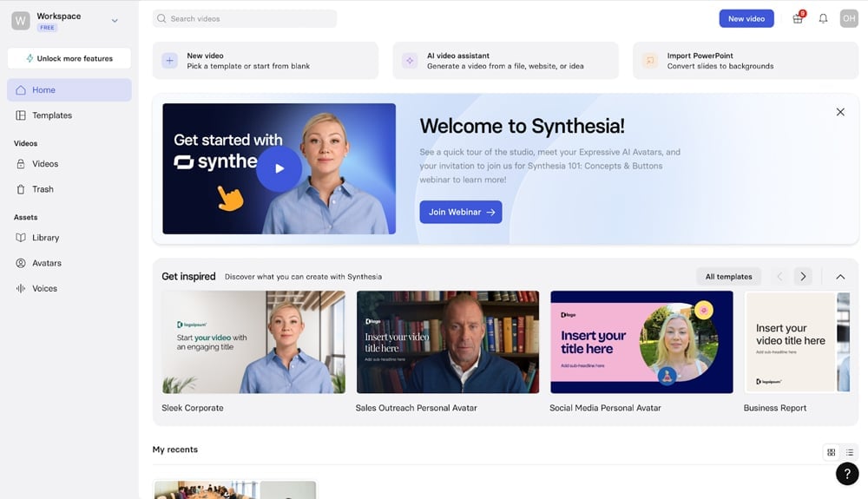
Task: Play the Get started with Synthesia video
Action: (x=279, y=168)
